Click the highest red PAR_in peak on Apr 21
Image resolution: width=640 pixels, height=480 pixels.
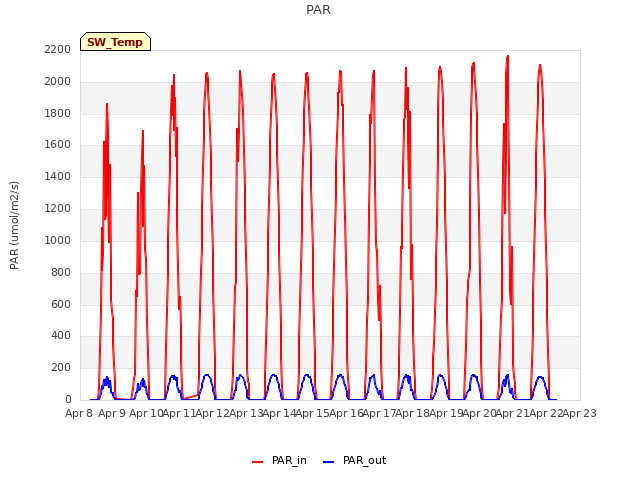(x=508, y=56)
